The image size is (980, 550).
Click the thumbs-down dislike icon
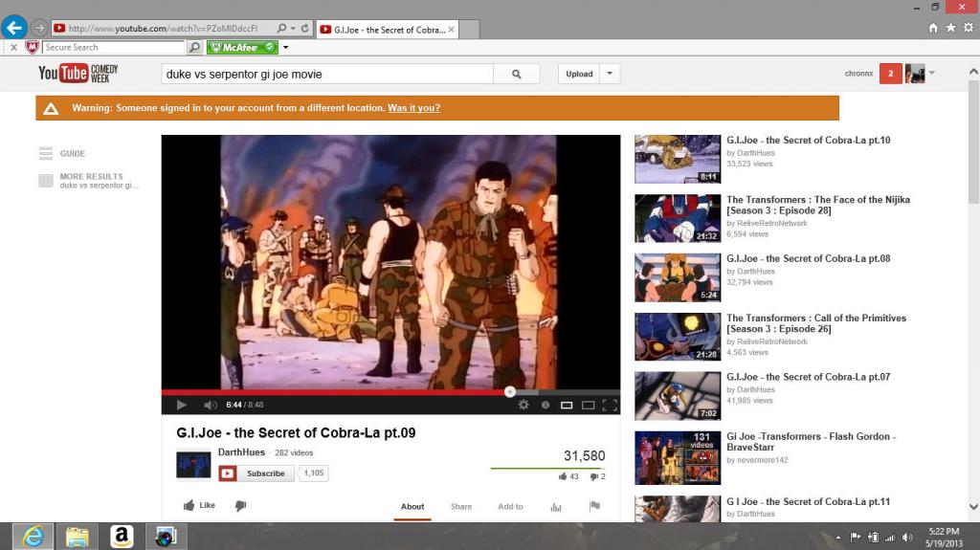[240, 506]
